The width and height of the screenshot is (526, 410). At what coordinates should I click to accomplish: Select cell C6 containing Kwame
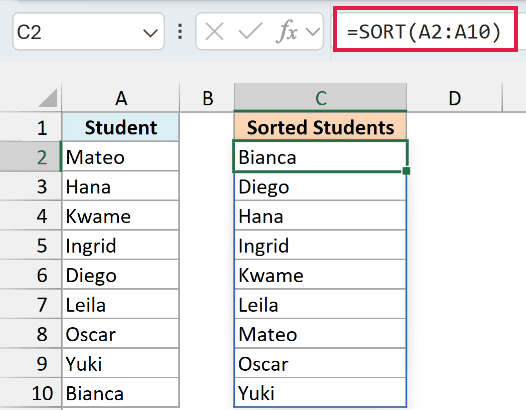click(x=320, y=275)
